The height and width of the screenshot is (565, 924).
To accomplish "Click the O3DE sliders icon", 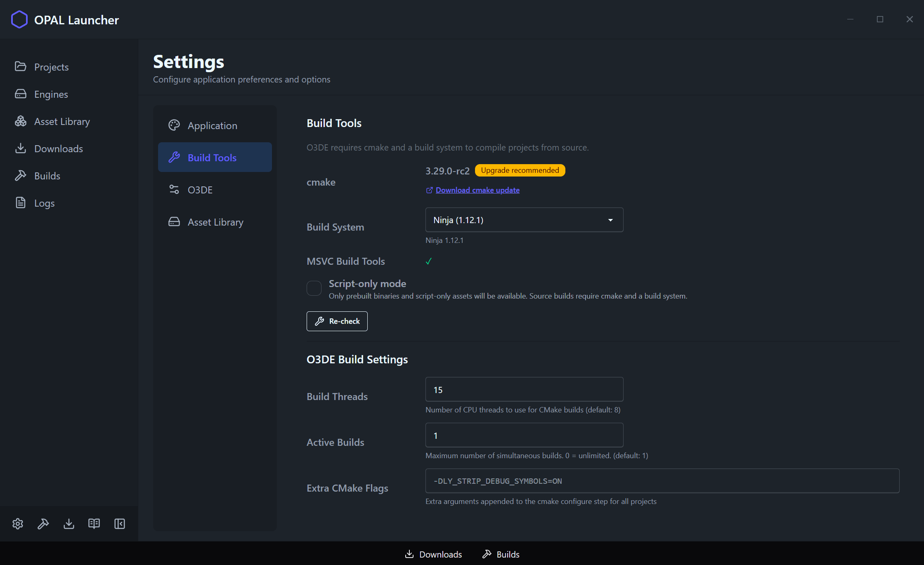I will (x=174, y=189).
